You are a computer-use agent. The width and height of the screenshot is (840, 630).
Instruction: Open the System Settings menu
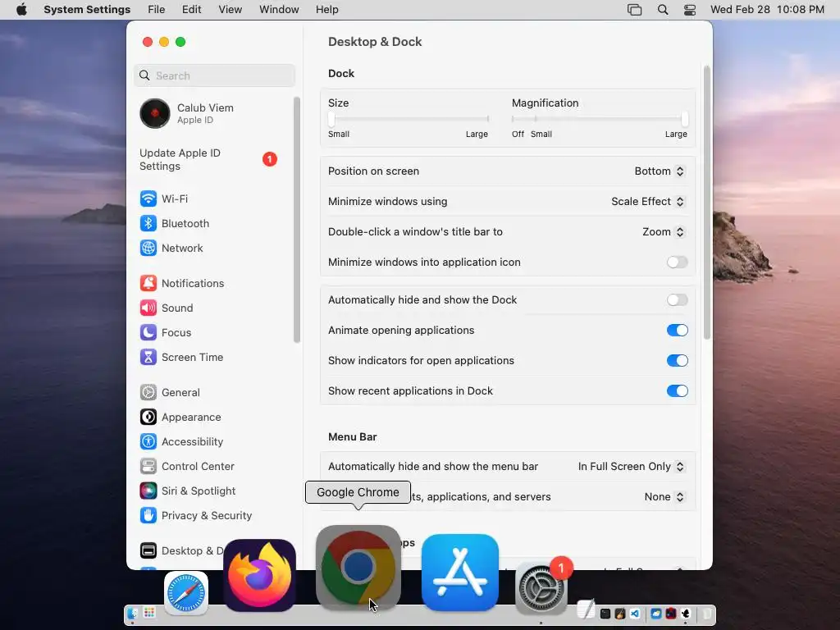(87, 10)
